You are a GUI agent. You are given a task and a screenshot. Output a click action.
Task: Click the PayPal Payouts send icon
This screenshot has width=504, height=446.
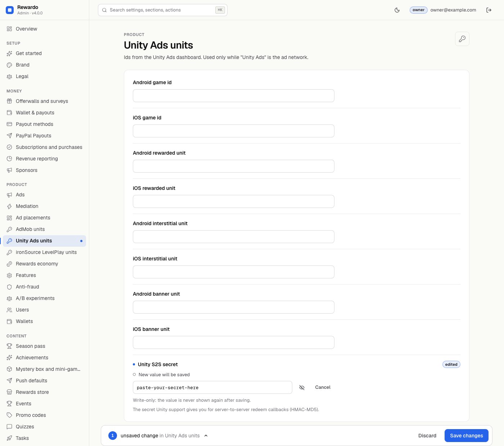pos(9,136)
